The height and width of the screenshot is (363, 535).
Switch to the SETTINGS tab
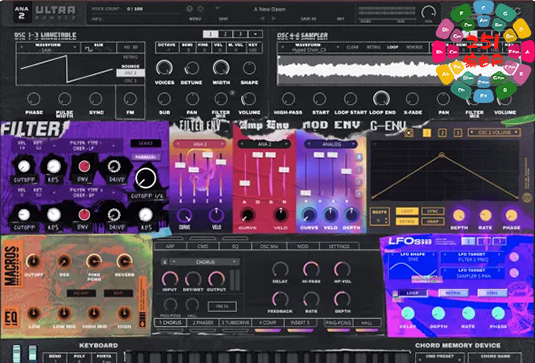339,246
